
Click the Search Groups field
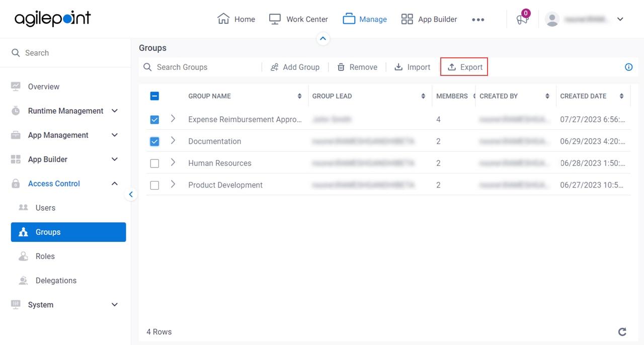click(x=201, y=67)
